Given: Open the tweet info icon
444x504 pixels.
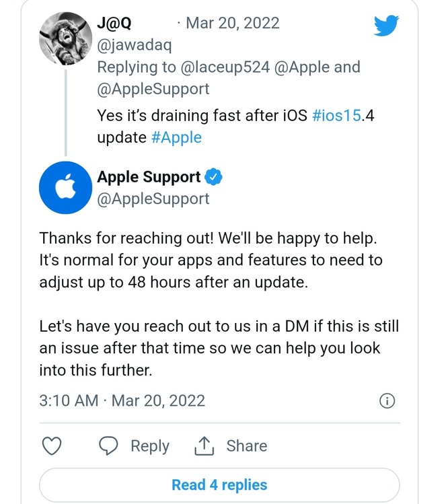Looking at the screenshot, I should 387,401.
